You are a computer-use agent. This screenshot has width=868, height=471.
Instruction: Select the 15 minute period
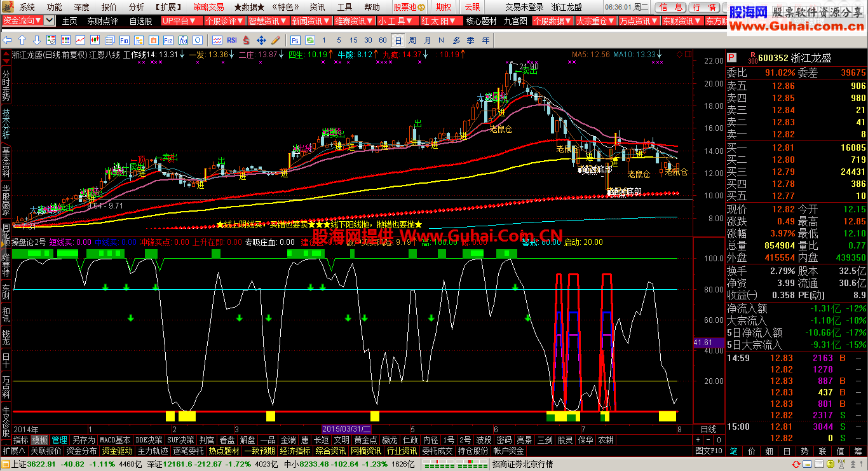[x=353, y=40]
